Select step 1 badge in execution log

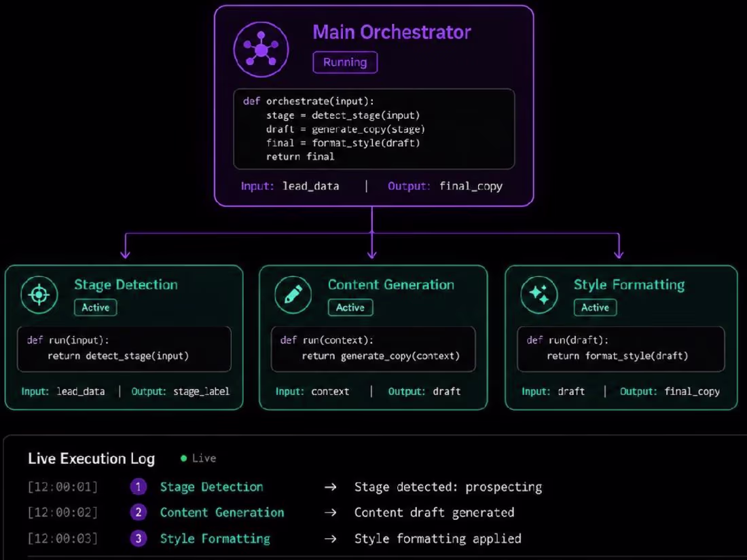pos(138,487)
